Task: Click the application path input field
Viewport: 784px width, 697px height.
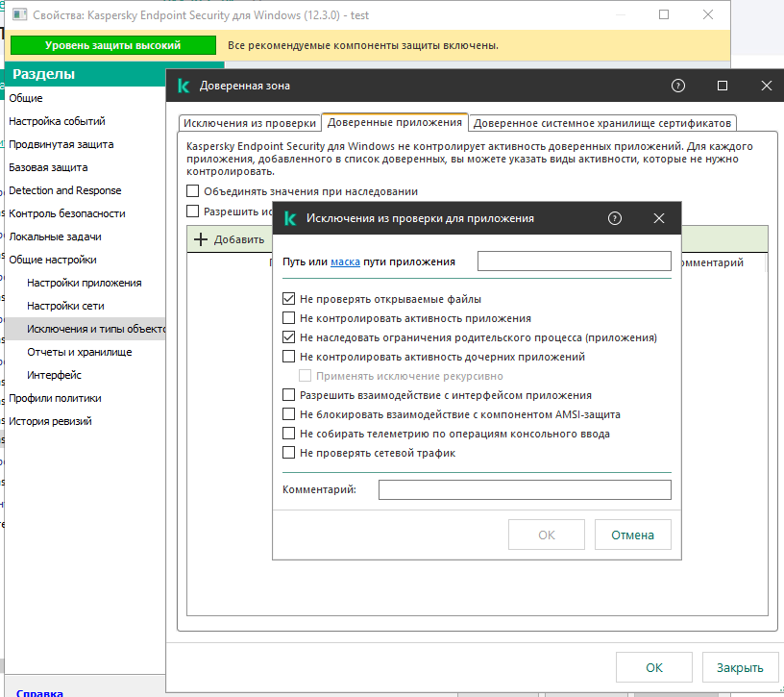Action: (x=574, y=261)
